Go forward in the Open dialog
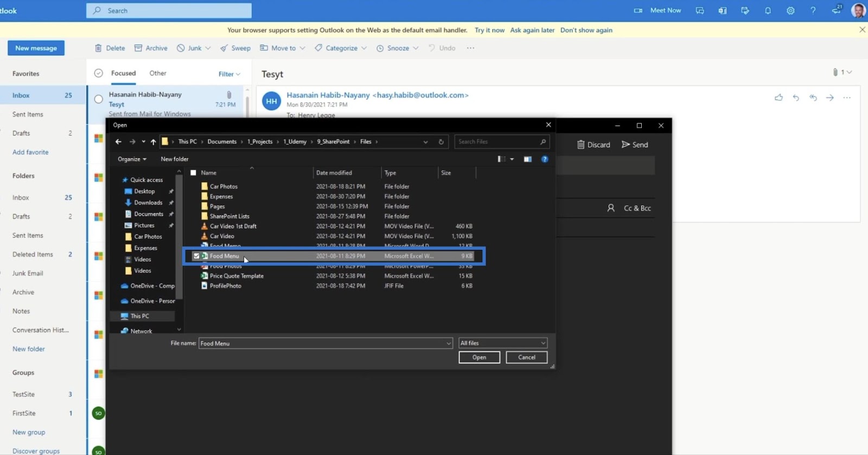Screen dimensions: 868x455 click(132, 142)
